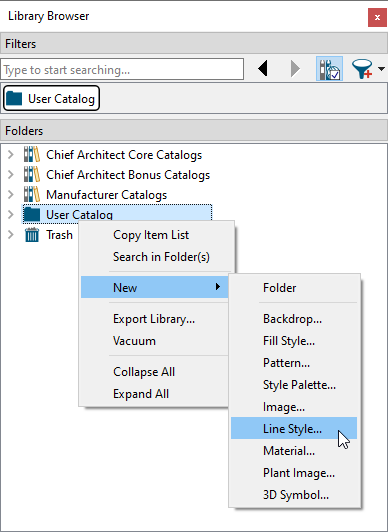Click the Folders section header
The height and width of the screenshot is (532, 388).
click(194, 131)
